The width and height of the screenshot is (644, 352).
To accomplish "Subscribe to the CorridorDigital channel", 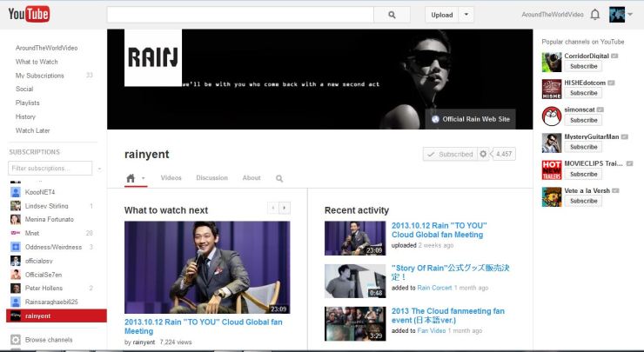I will 583,66.
